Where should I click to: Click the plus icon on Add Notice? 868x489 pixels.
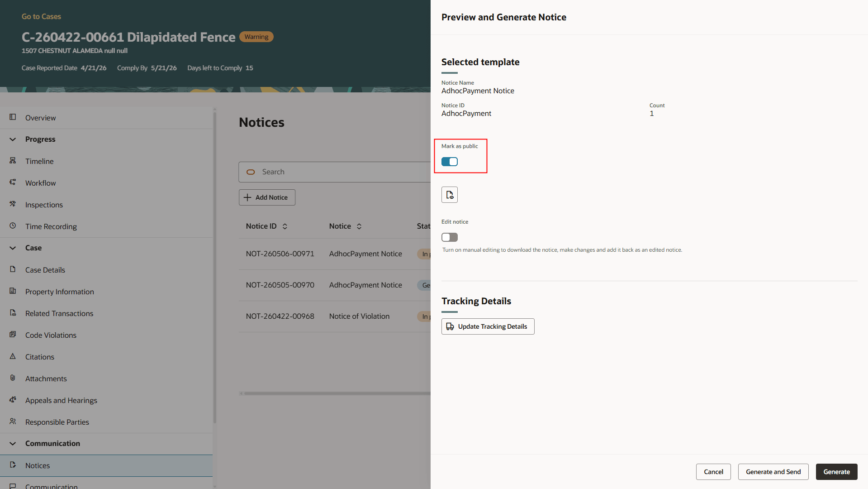point(247,197)
